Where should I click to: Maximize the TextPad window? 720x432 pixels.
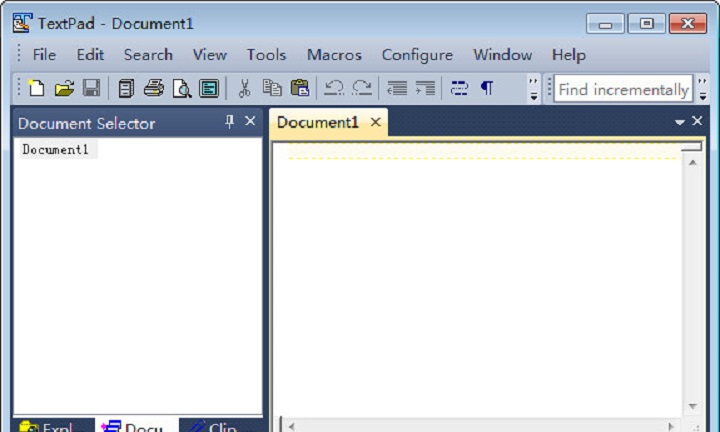click(x=647, y=23)
